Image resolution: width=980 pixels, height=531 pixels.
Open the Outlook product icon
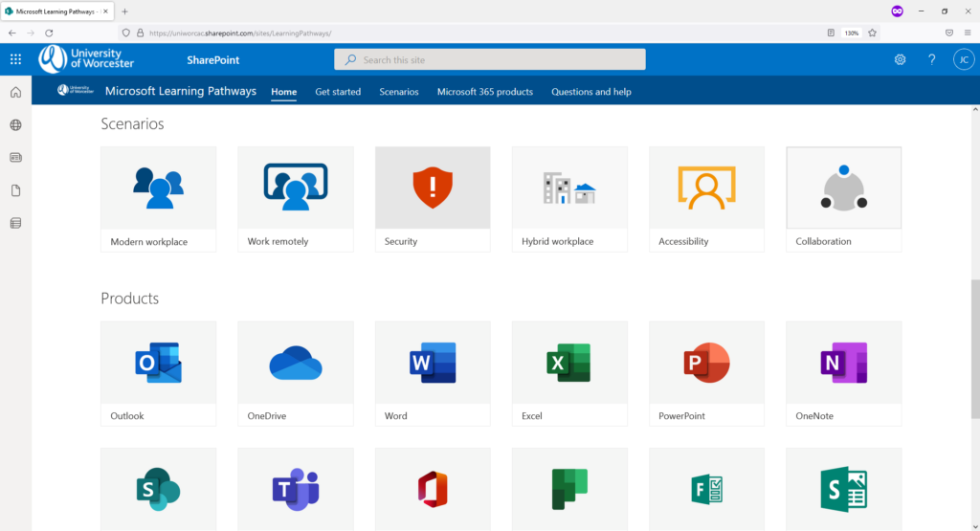click(x=158, y=363)
